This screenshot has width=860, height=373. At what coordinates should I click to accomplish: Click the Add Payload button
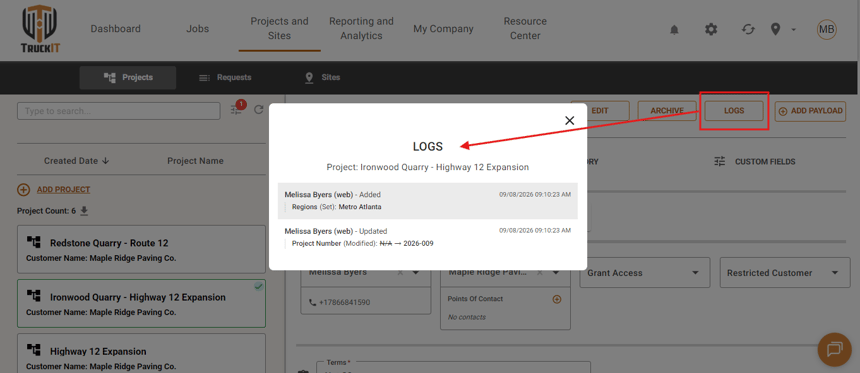tap(811, 110)
